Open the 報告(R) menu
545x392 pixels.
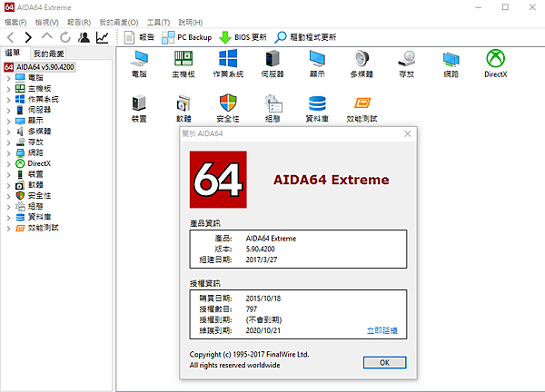click(x=79, y=22)
